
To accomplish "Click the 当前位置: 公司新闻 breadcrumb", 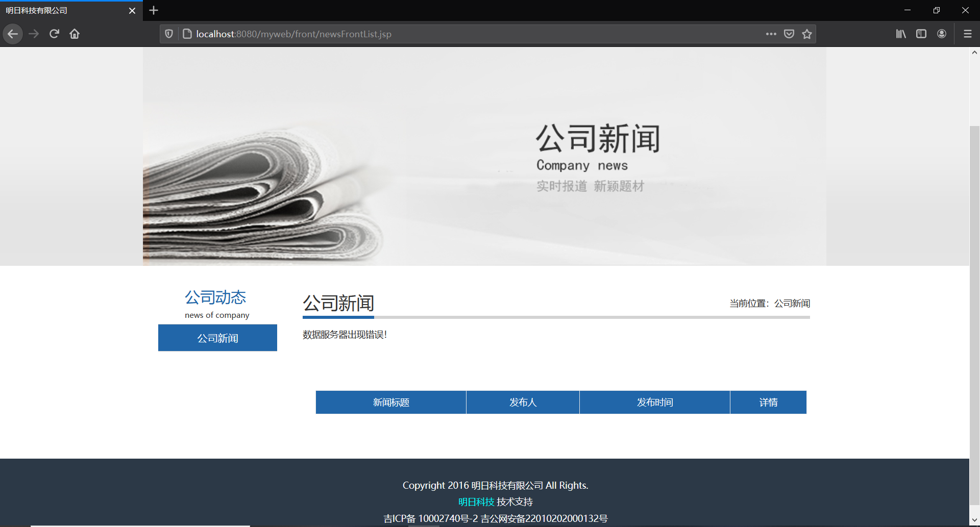I will coord(770,304).
